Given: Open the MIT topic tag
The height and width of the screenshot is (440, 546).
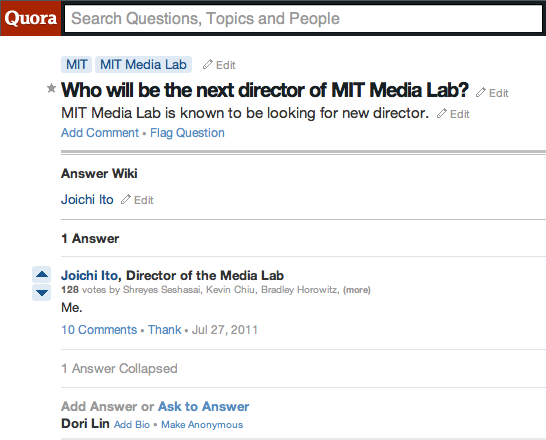Looking at the screenshot, I should tap(77, 64).
